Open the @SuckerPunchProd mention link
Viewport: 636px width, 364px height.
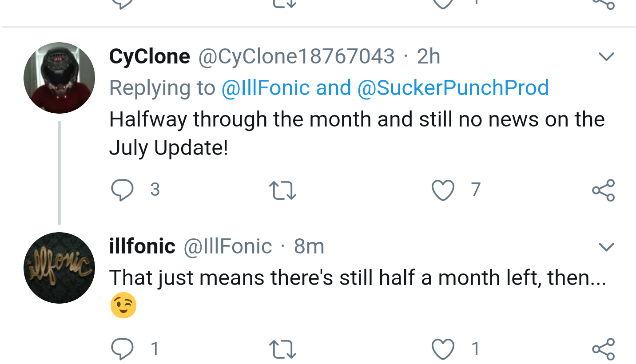click(x=453, y=87)
